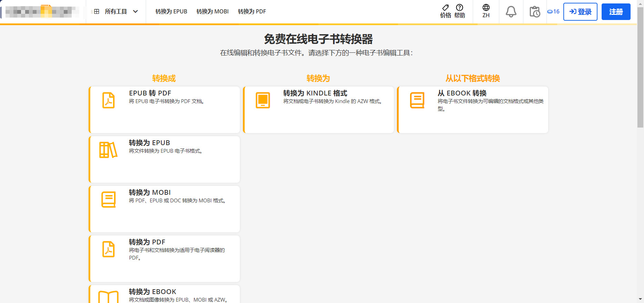Click the page vertical scrollbar
Viewport: 644px width, 303px height.
(640, 69)
